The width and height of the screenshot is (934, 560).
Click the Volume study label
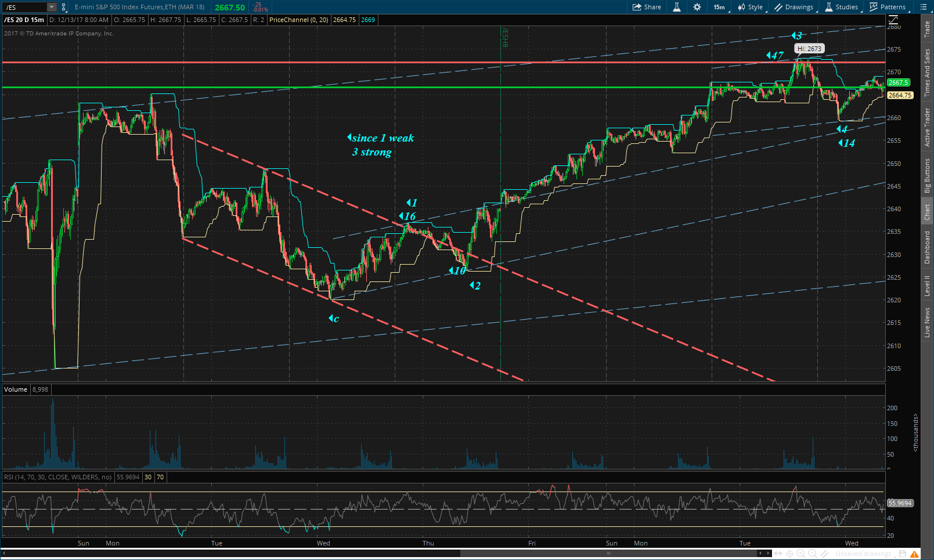click(16, 389)
